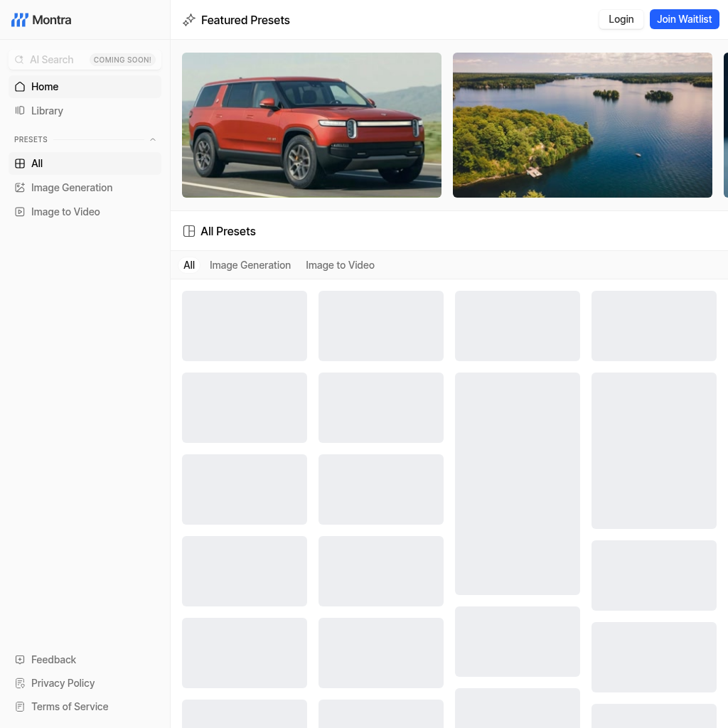Click the AI Search magnifier icon
Screen dimensions: 728x728
pos(19,60)
